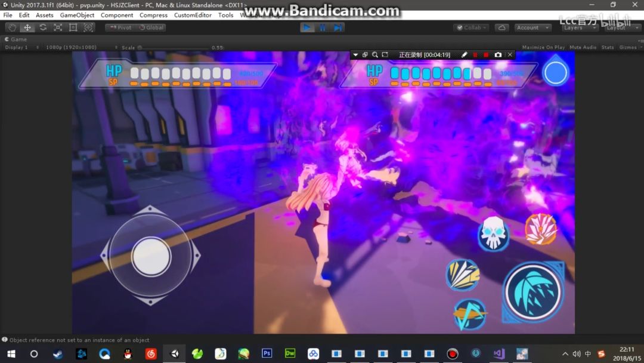
Task: Close the Bandicam recording bar
Action: pyautogui.click(x=510, y=55)
